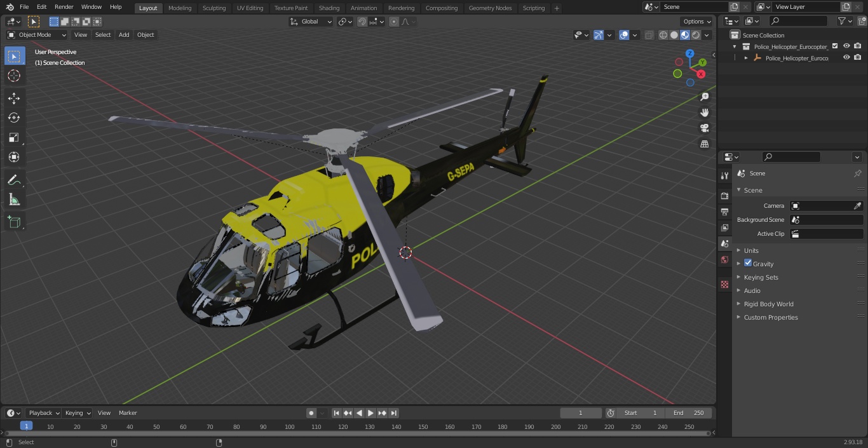Click the zoom magnifier viewport icon
868x448 pixels.
click(704, 97)
